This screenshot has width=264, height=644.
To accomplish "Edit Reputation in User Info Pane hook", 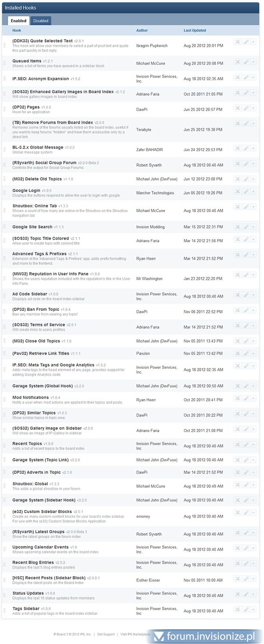I will point(246,274).
